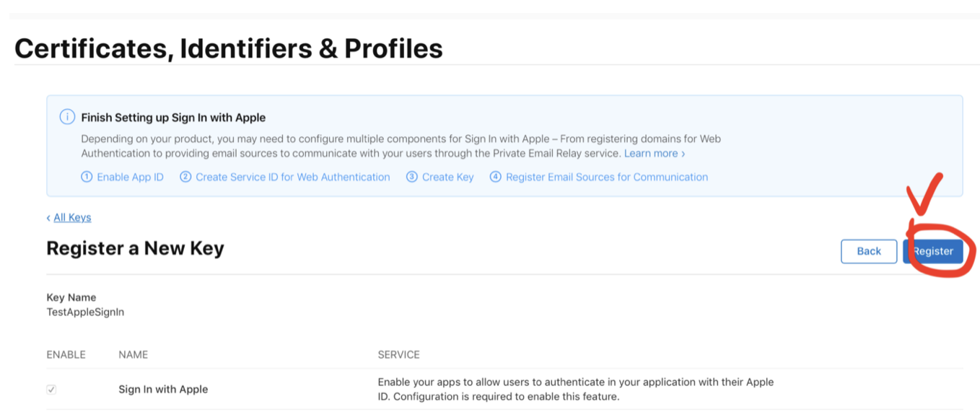Click the Key Name label
Viewport: 980px width, 420px height.
coord(71,297)
